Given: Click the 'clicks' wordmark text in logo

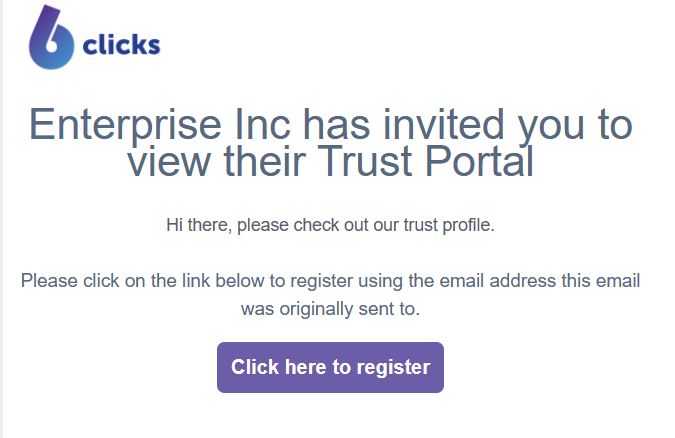Looking at the screenshot, I should coord(121,44).
